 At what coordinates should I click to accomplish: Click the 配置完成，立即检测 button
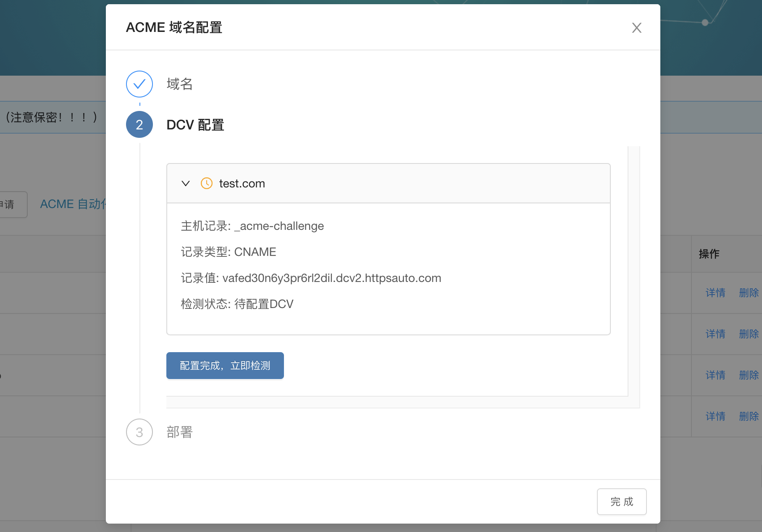(225, 366)
